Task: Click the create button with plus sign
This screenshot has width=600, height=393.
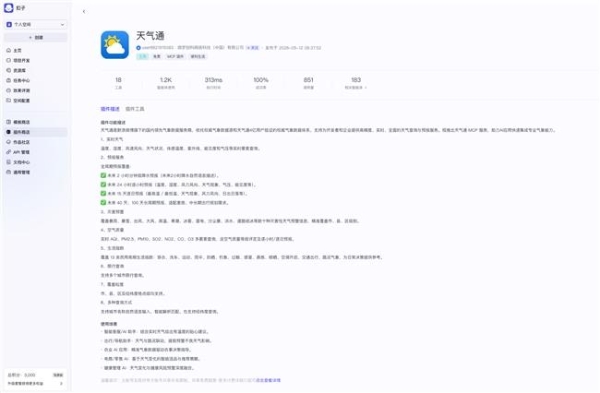Action: pos(36,38)
